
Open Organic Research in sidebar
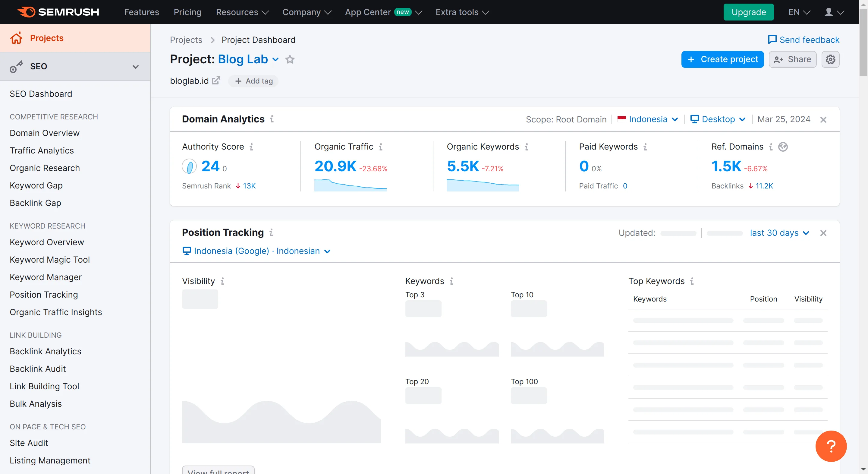[45, 168]
